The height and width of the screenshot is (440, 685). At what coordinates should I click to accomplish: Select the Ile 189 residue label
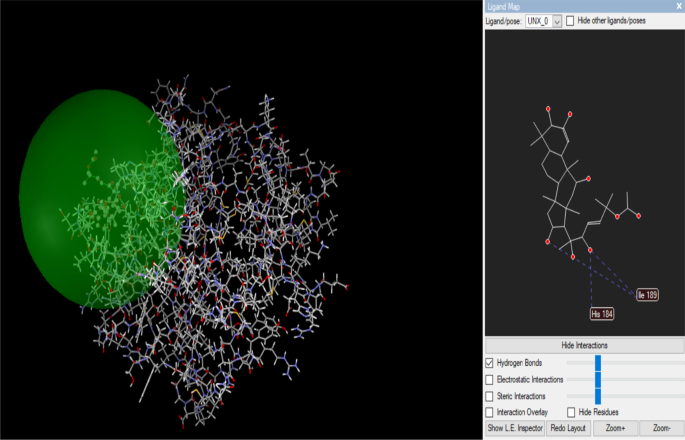(x=649, y=295)
